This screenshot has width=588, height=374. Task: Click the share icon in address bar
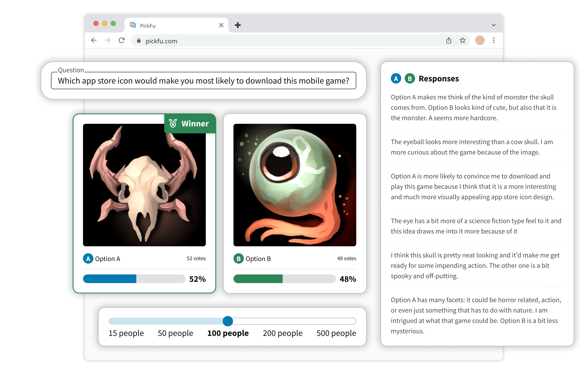(449, 40)
